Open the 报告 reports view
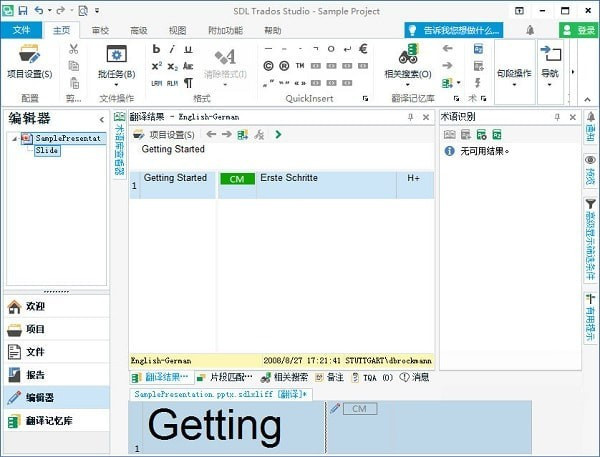The height and width of the screenshot is (457, 600). pos(57,375)
